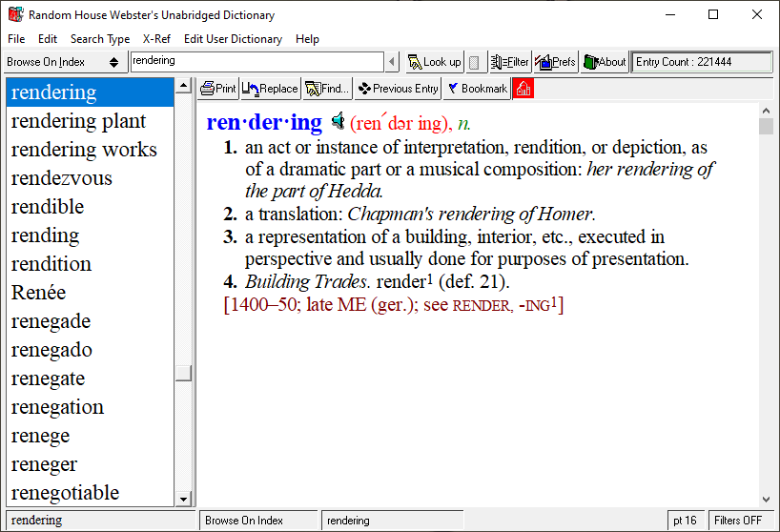This screenshot has height=532, width=780.
Task: Open the Find dialog
Action: tap(327, 89)
